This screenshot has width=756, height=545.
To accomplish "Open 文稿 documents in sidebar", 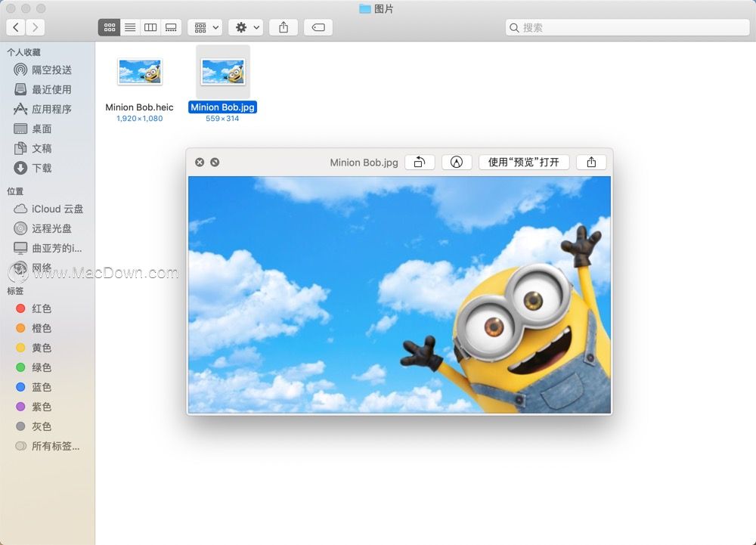I will [x=47, y=148].
